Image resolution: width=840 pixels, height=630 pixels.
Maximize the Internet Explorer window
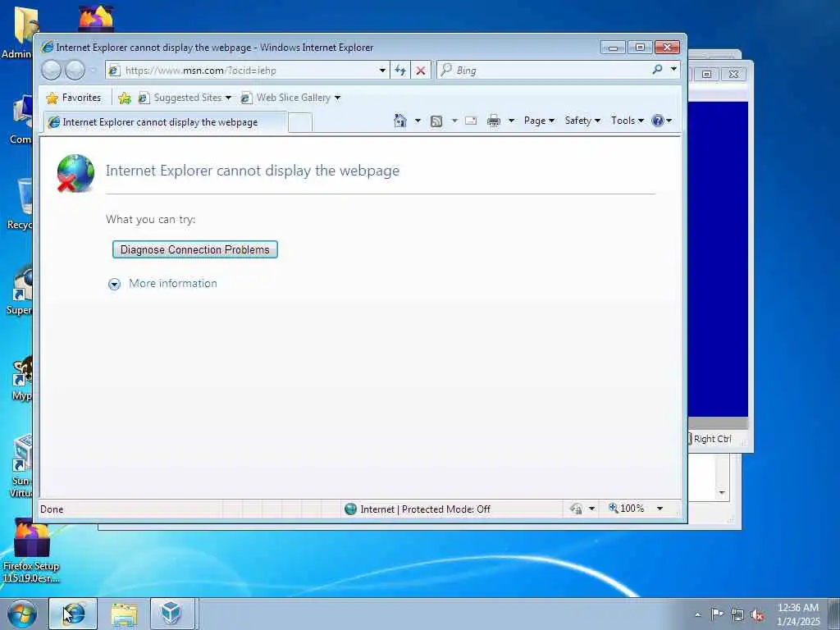pos(640,47)
